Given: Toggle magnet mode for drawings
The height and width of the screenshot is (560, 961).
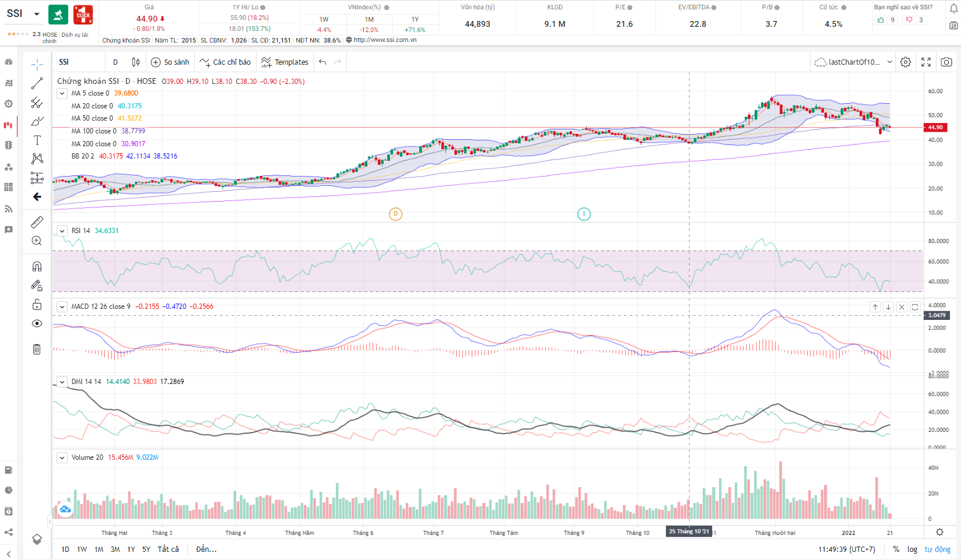Looking at the screenshot, I should coord(37,266).
